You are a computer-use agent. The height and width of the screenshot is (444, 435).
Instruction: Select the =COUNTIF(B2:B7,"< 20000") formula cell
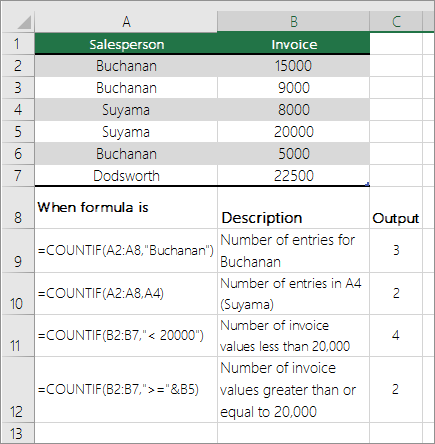pyautogui.click(x=126, y=336)
